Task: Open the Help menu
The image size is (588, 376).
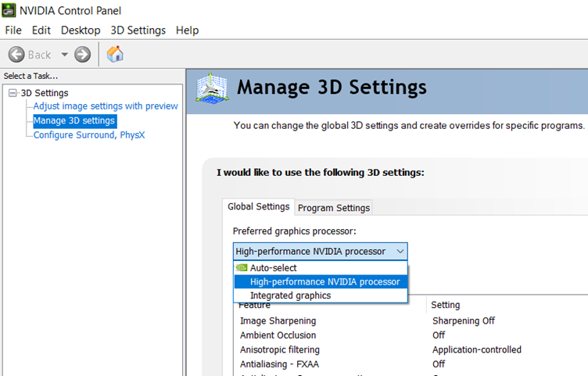Action: pos(187,30)
